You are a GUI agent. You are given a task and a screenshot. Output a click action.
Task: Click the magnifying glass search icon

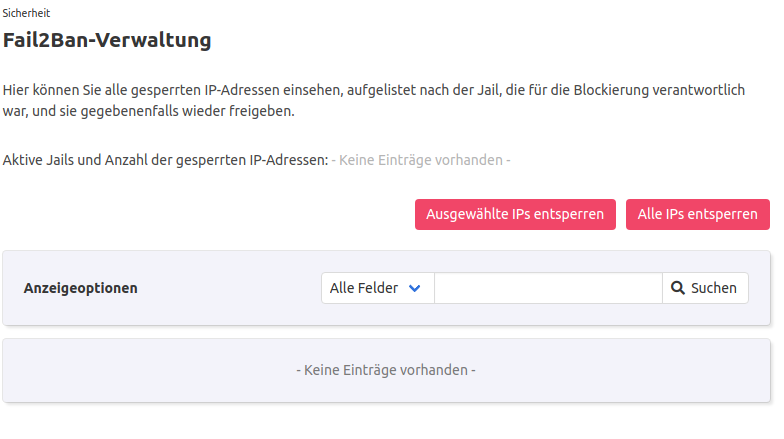678,288
